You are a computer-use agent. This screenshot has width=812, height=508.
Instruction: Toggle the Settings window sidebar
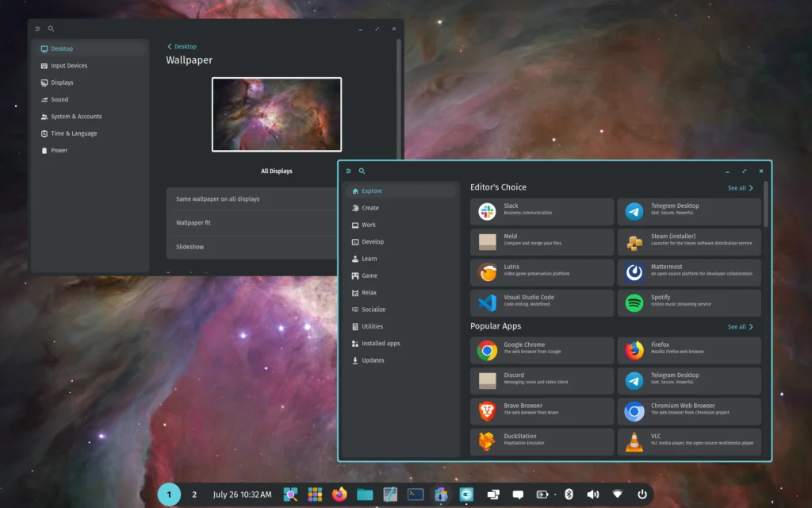coord(37,29)
